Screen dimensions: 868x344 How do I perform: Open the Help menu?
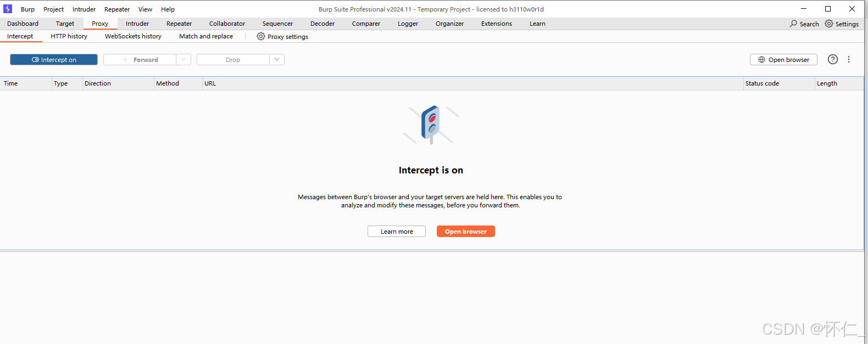168,9
